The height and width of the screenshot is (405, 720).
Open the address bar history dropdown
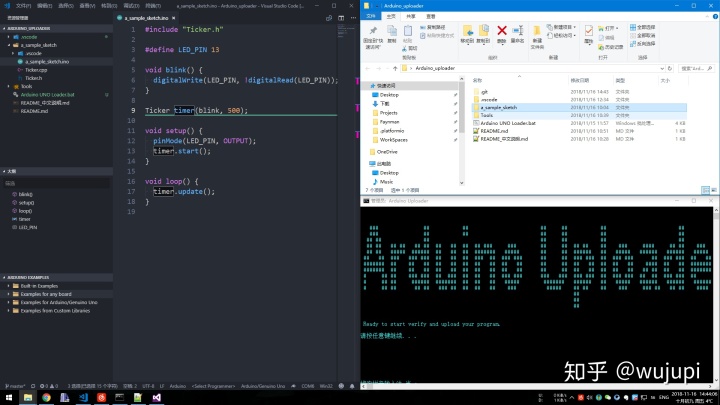662,68
